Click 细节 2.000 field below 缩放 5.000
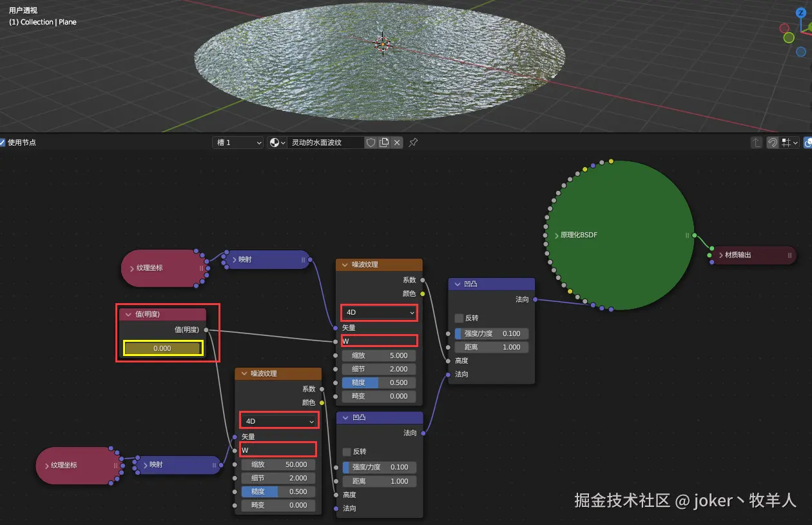 [x=380, y=369]
